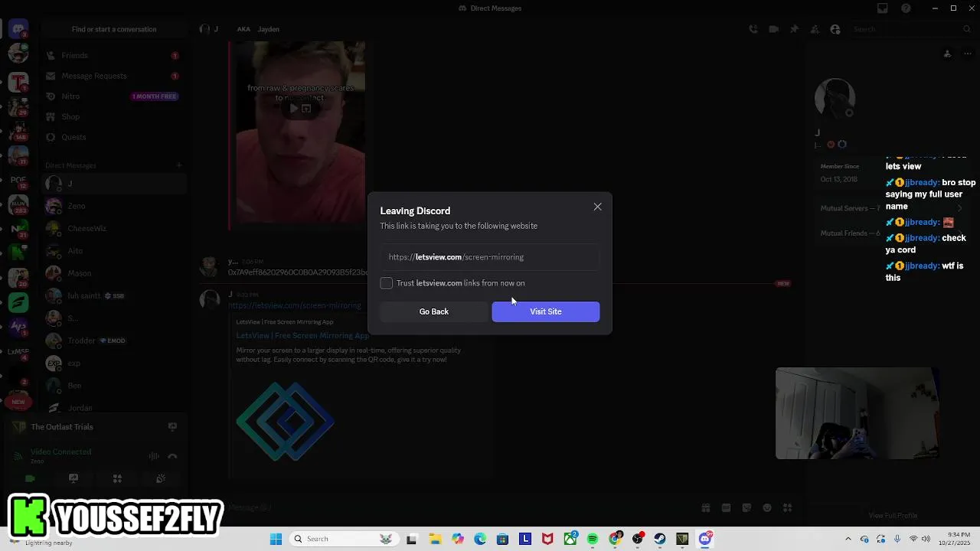Open apps launcher in message bar
Image resolution: width=980 pixels, height=551 pixels.
pos(787,507)
